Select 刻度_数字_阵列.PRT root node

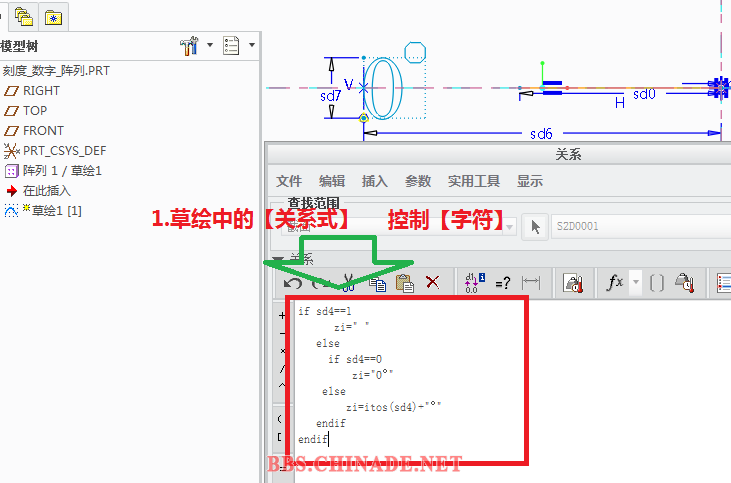coord(56,71)
